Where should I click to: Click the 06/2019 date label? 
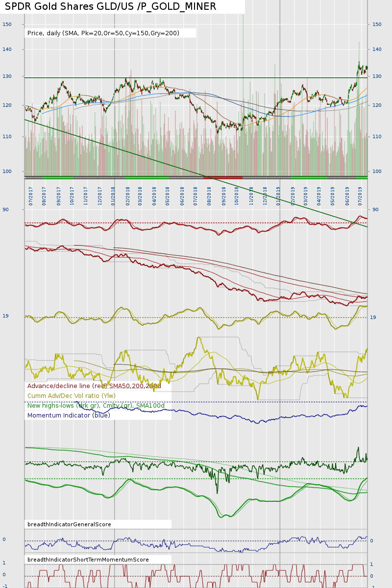click(x=347, y=196)
